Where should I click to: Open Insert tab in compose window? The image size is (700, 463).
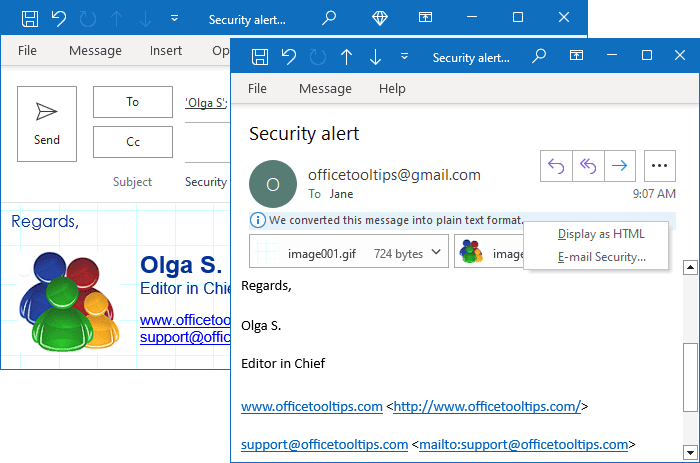[166, 50]
